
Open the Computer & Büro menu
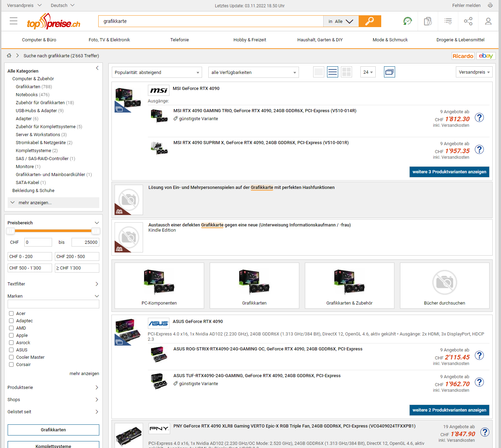pos(39,40)
